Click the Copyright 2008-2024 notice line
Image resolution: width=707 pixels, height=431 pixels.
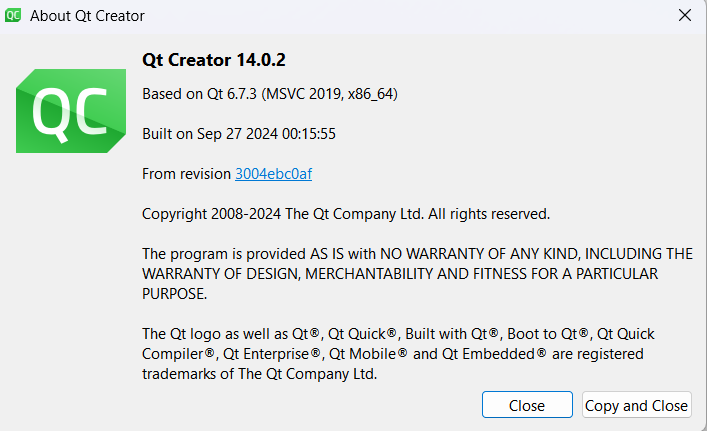(346, 214)
